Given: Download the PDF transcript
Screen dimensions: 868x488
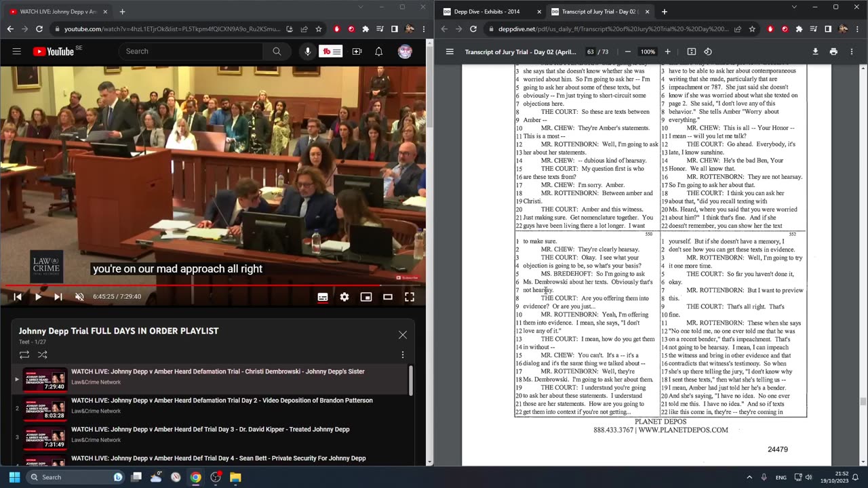Looking at the screenshot, I should coord(815,52).
